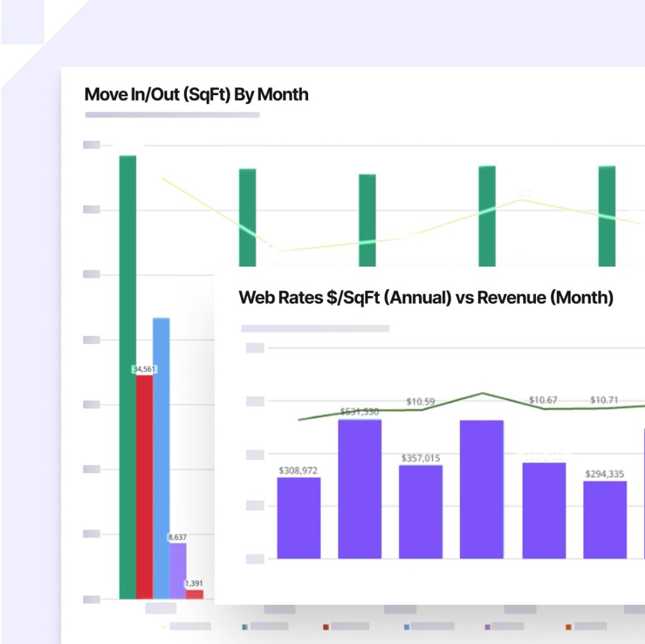This screenshot has width=645, height=644.
Task: Click the "Web Rates $/SqFt (Annual) vs Revenue (Month)" title
Action: tap(426, 297)
